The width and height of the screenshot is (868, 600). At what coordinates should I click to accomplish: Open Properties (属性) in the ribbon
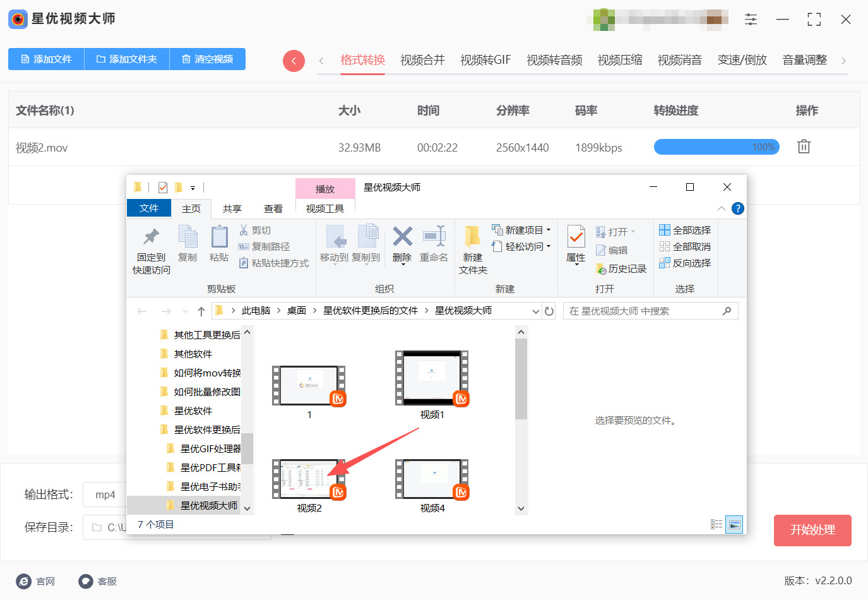click(x=576, y=245)
